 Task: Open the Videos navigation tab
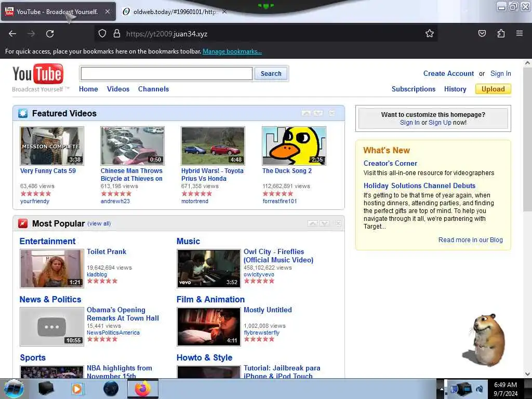[118, 89]
